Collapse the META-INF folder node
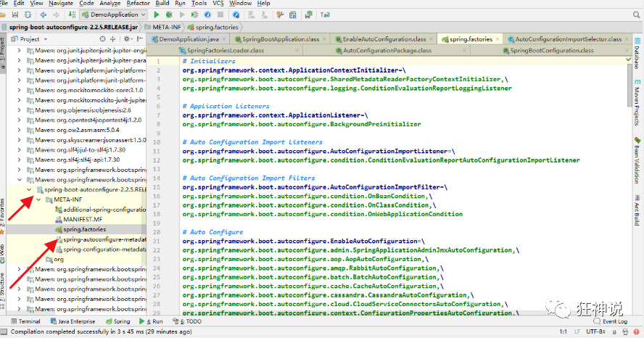The width and height of the screenshot is (644, 338). coord(38,199)
